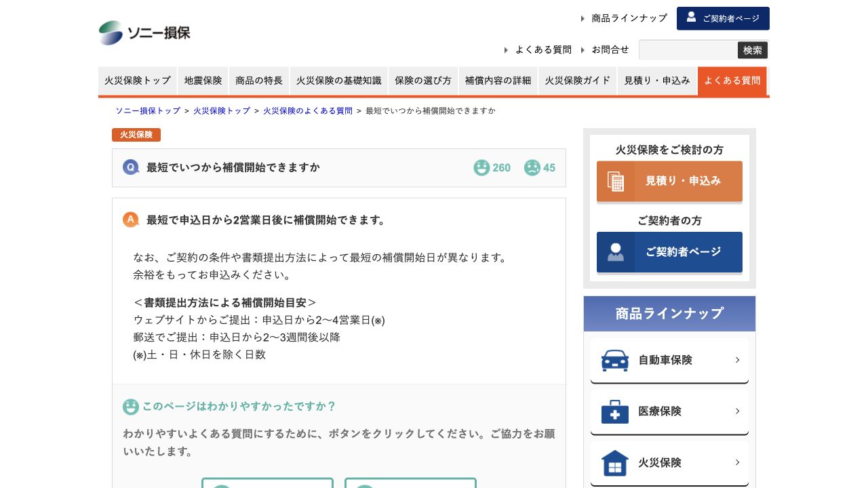Click 最短でいつから補償開始できますか question title
868x488 pixels.
point(233,167)
